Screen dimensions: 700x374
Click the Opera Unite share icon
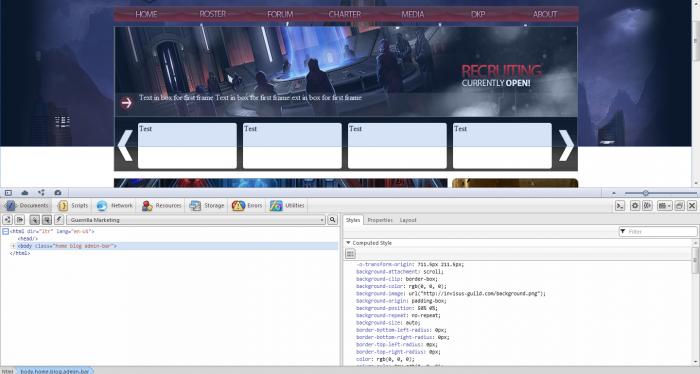tap(41, 193)
